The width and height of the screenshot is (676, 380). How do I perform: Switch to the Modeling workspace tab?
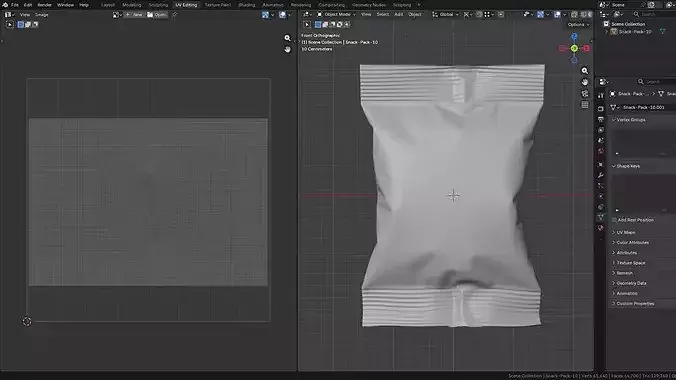(132, 5)
